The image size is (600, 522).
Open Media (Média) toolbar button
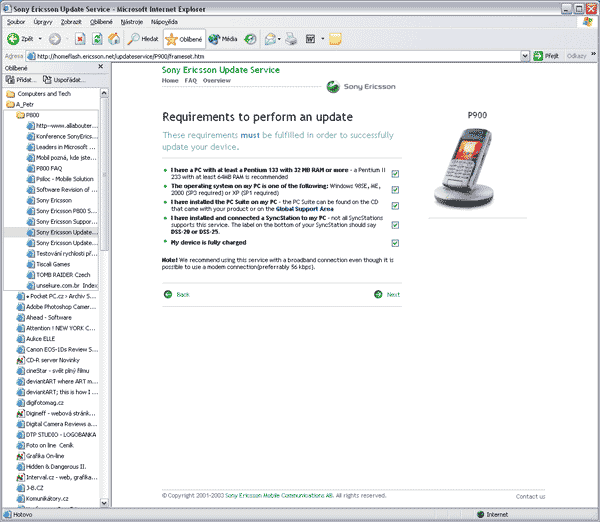coord(223,39)
